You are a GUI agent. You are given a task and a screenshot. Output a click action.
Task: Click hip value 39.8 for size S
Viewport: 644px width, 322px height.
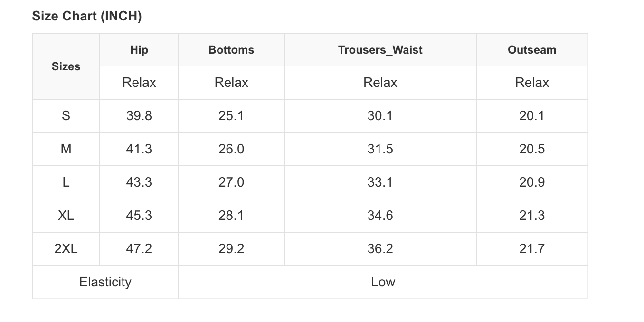point(139,116)
